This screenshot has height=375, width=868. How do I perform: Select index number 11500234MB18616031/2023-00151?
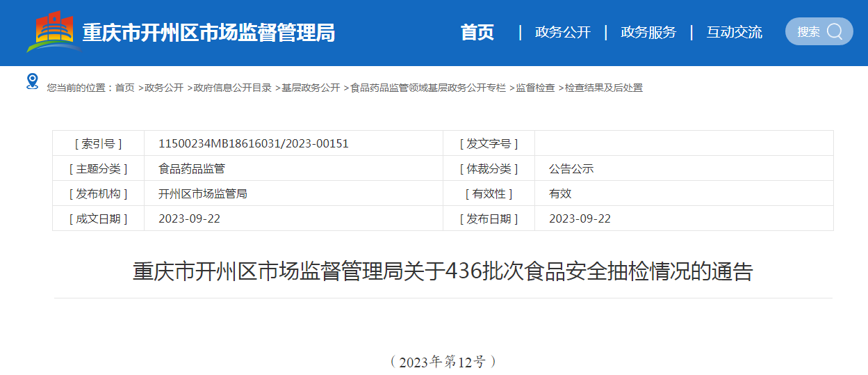point(254,143)
